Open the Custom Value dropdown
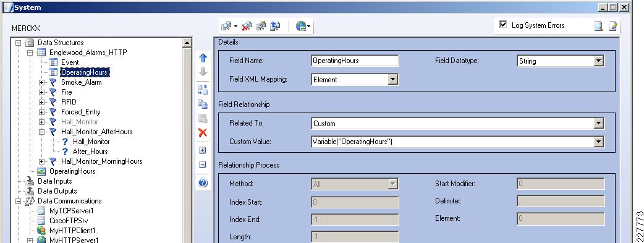The width and height of the screenshot is (644, 243). pyautogui.click(x=598, y=142)
